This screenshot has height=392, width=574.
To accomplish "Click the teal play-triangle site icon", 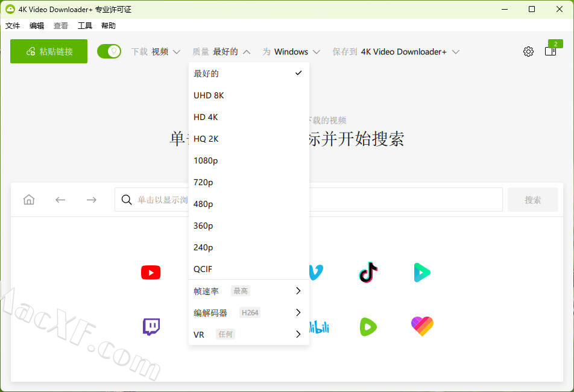I will click(x=422, y=273).
